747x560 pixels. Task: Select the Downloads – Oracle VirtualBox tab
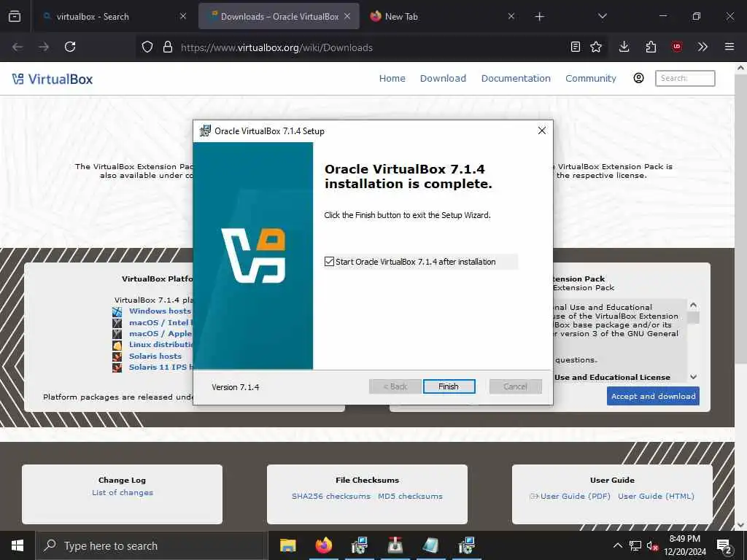coord(279,17)
